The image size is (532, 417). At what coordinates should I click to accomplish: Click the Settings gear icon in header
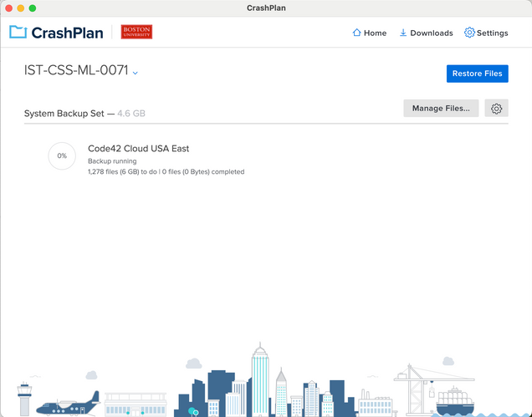click(x=469, y=33)
